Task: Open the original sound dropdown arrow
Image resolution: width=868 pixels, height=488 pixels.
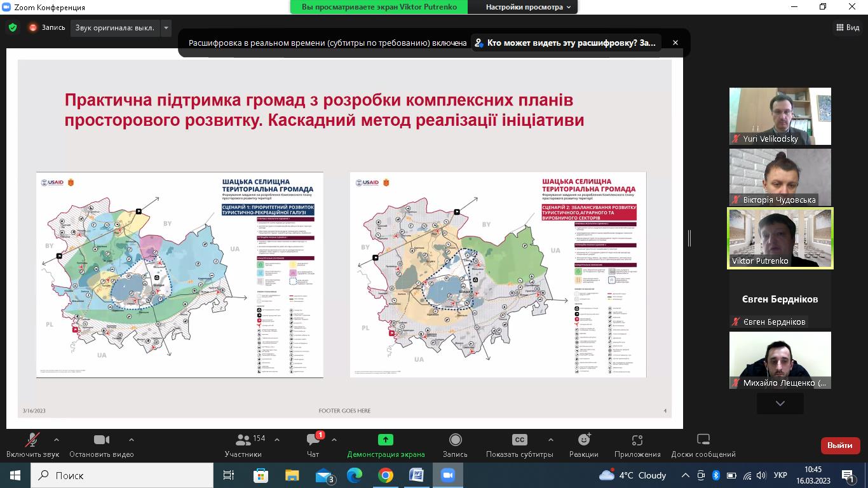Action: 166,28
